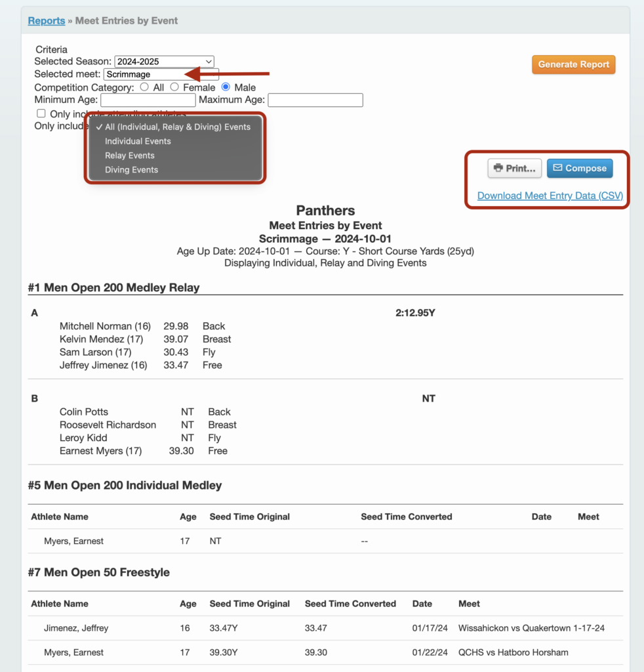
Task: Click Jeffrey Jimenez (16) relay entry
Action: click(x=103, y=365)
